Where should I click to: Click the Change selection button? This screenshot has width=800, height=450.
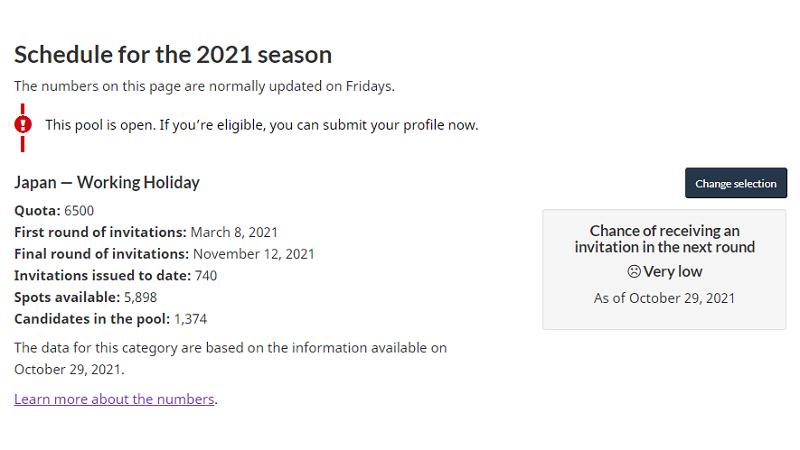(x=736, y=183)
